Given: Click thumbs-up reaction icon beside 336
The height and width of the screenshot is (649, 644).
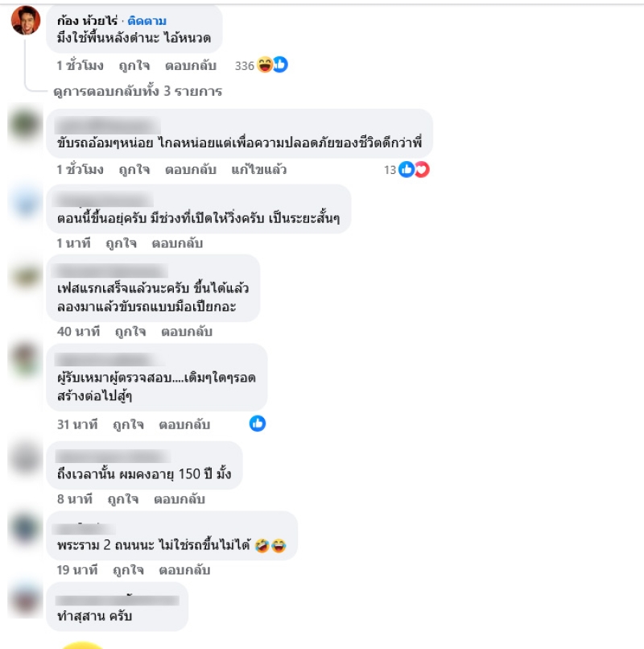Looking at the screenshot, I should (x=280, y=64).
